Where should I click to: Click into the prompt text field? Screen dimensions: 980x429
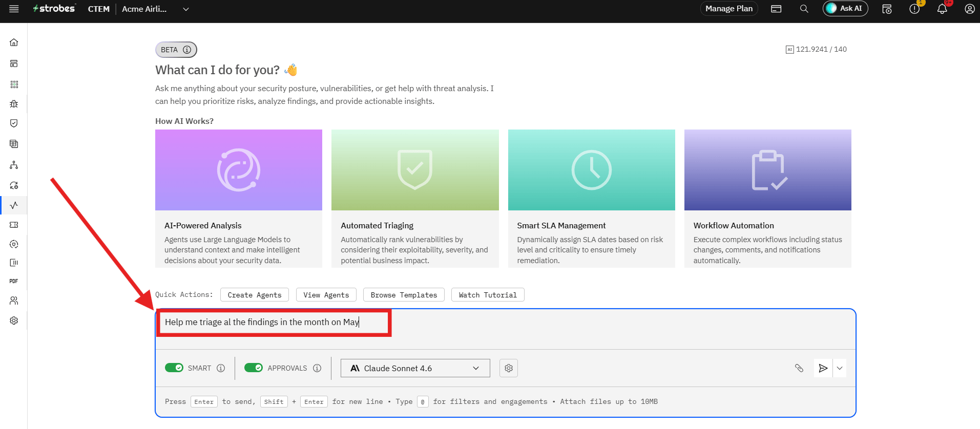click(x=505, y=329)
